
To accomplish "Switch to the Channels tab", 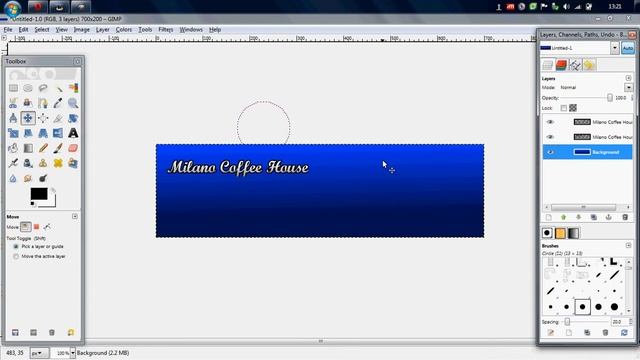I will [561, 65].
